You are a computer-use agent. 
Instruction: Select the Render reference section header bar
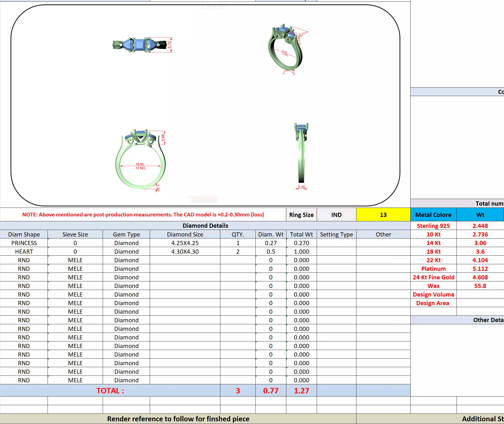[178, 419]
